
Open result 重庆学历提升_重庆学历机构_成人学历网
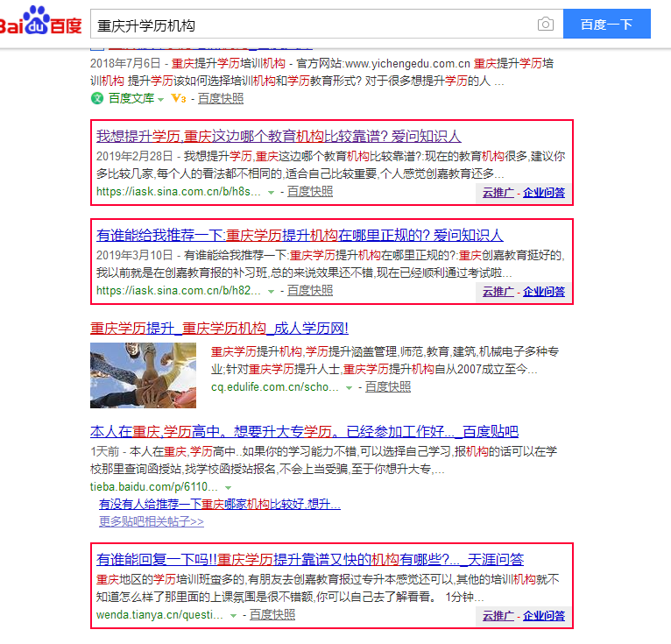[x=219, y=329]
